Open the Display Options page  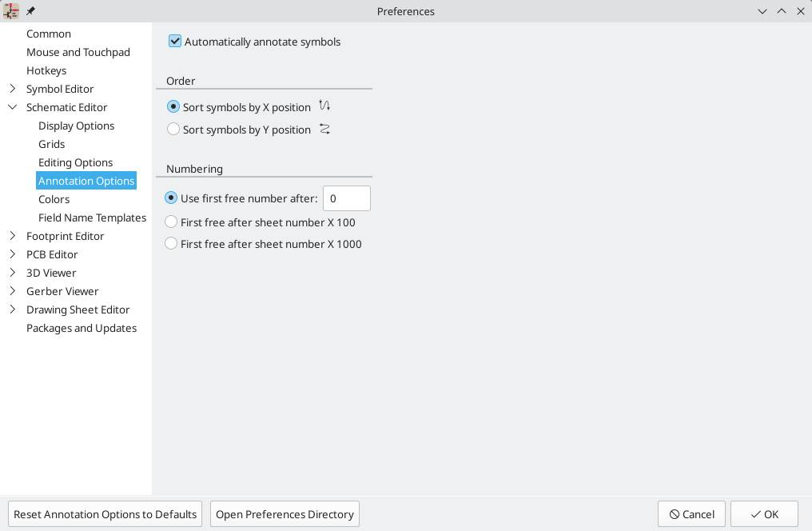(x=76, y=126)
